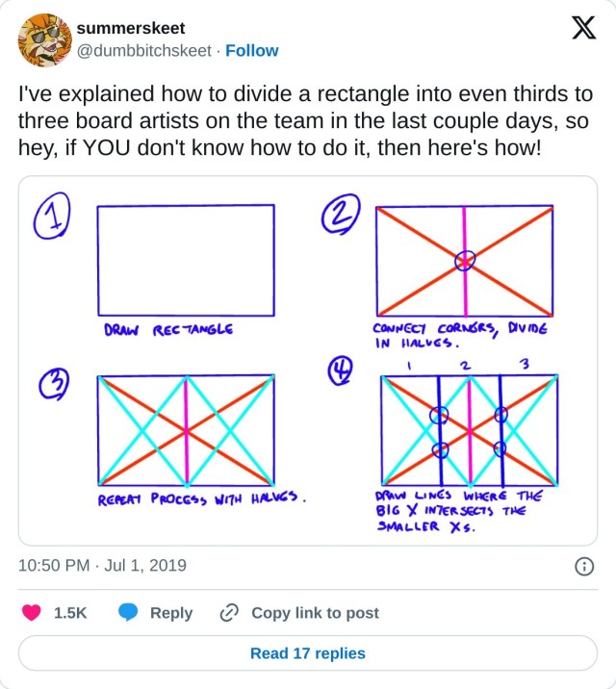Click the Copy link to post text

click(315, 613)
